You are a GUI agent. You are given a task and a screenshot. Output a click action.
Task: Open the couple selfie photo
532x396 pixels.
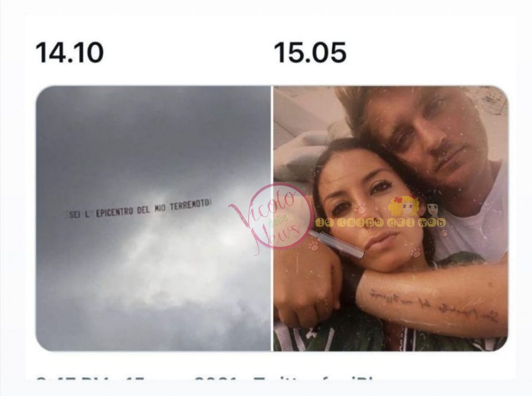[391, 219]
